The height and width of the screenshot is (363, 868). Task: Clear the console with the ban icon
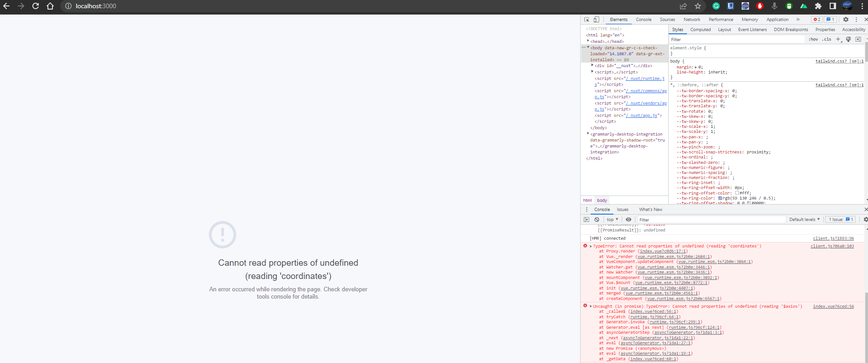(597, 220)
